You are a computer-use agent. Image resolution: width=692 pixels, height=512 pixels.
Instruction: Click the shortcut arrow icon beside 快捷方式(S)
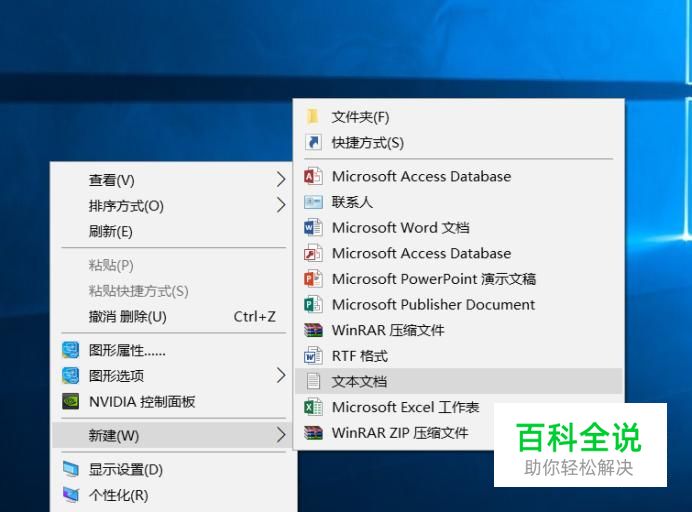click(x=313, y=143)
